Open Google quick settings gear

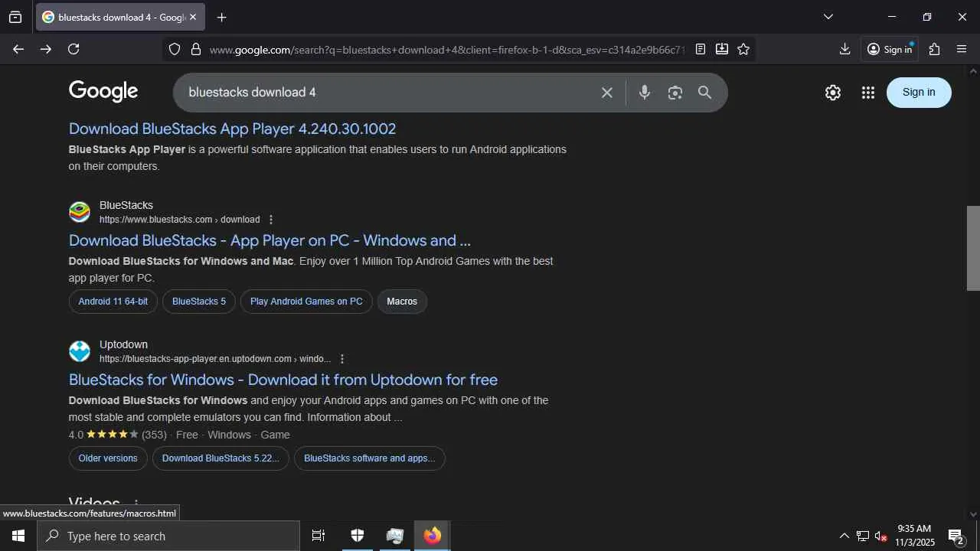coord(833,93)
